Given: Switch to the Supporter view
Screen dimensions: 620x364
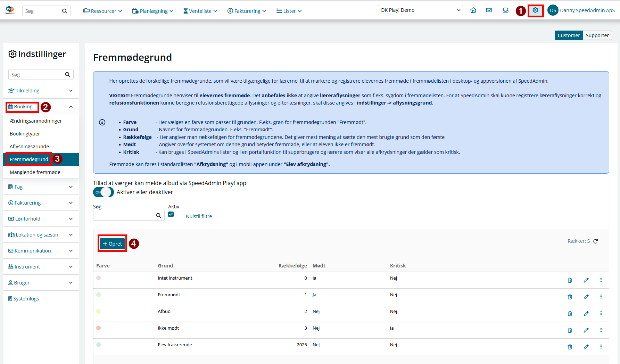Looking at the screenshot, I should (597, 35).
